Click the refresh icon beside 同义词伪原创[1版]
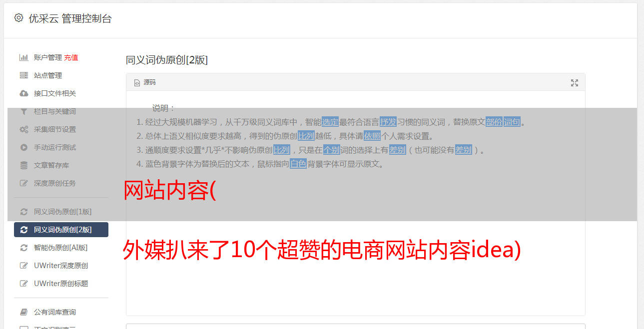 pyautogui.click(x=23, y=212)
